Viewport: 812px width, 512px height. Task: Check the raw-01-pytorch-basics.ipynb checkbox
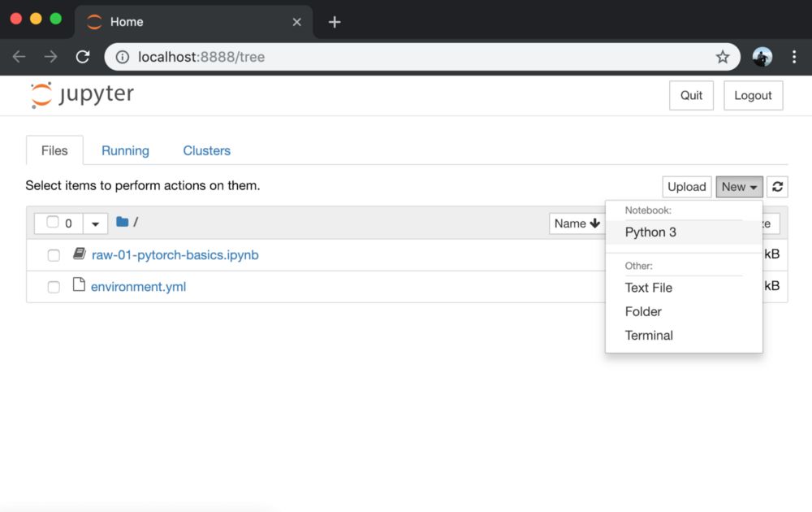point(54,255)
